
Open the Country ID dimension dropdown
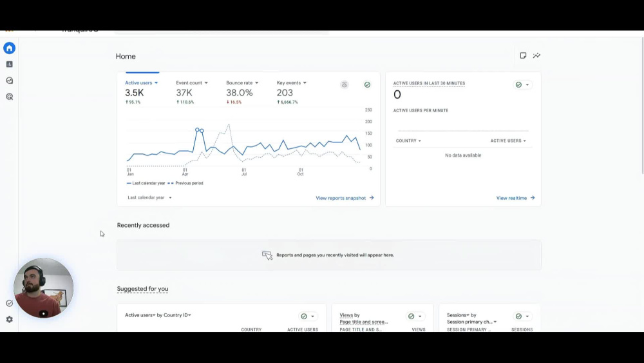(x=178, y=315)
